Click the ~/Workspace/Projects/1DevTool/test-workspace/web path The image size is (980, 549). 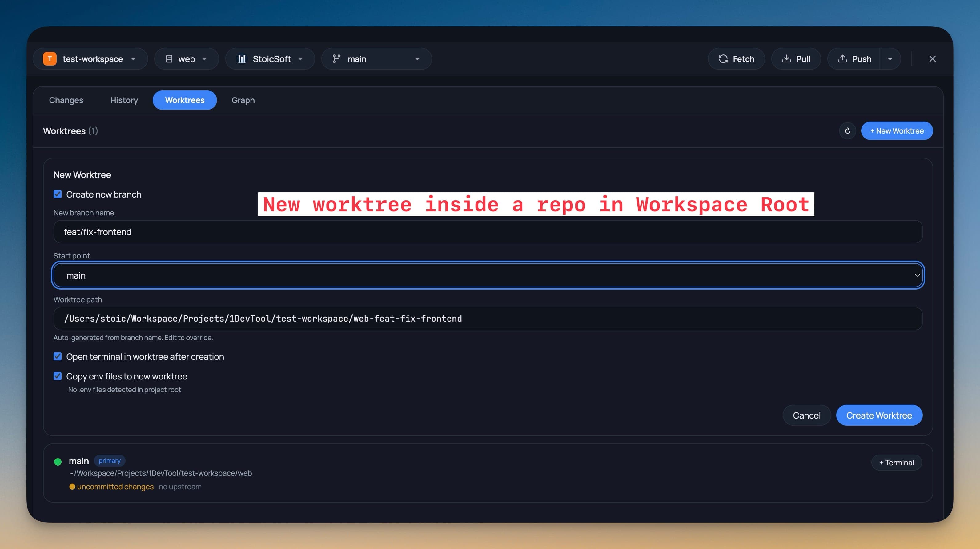pyautogui.click(x=161, y=473)
